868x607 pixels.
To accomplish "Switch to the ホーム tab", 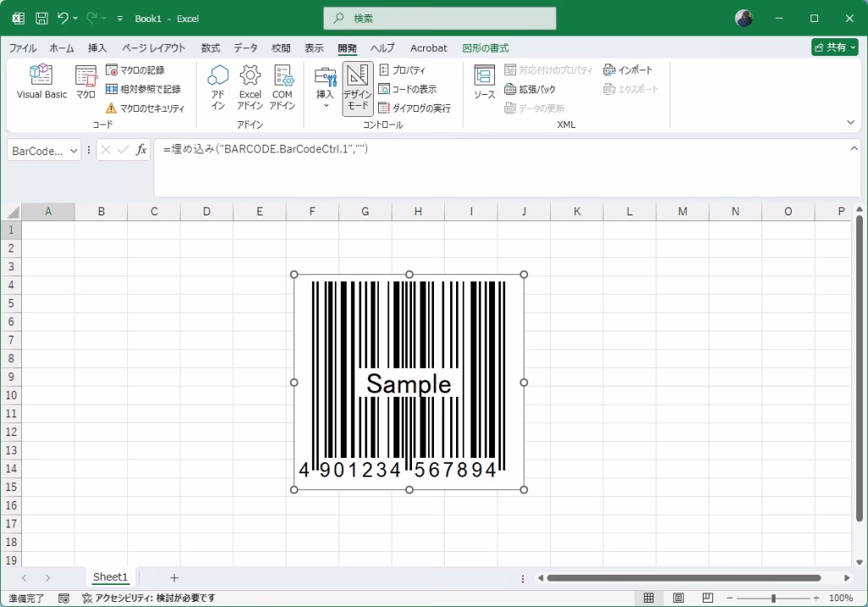I will (61, 48).
